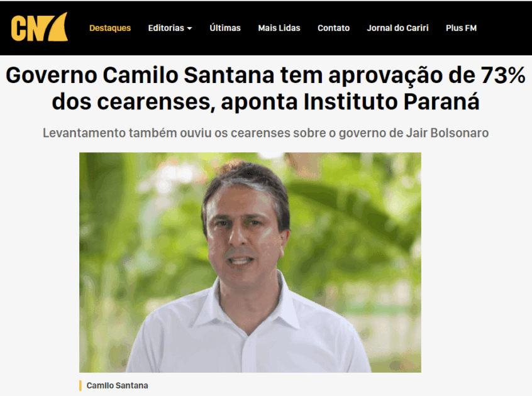Click the headline about Camilo Santana approval
The height and width of the screenshot is (396, 532).
point(265,88)
